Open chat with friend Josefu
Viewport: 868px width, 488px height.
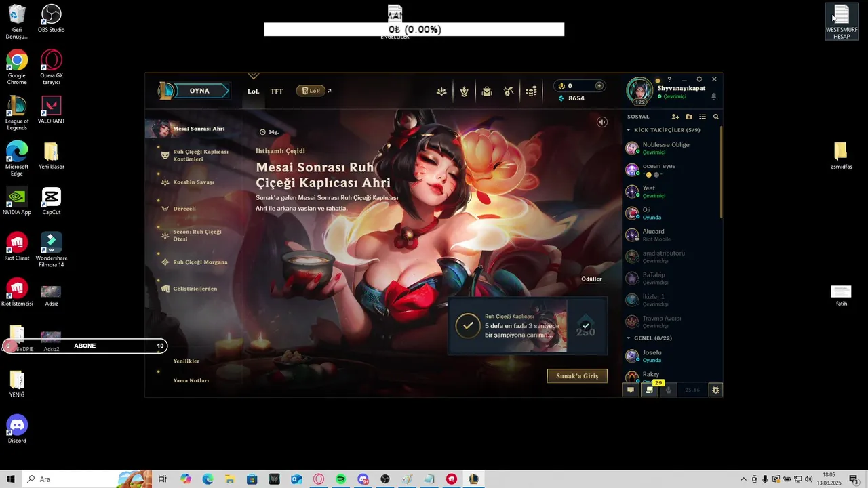coord(671,356)
